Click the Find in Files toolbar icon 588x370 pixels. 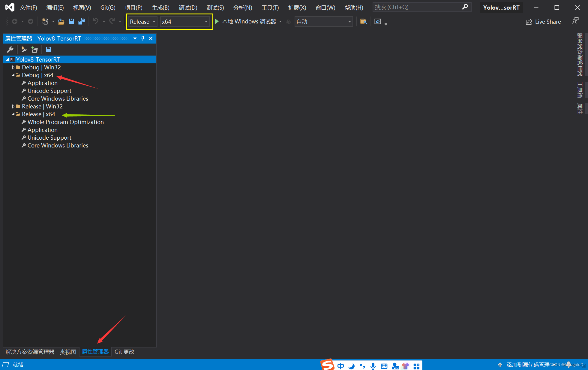[363, 21]
